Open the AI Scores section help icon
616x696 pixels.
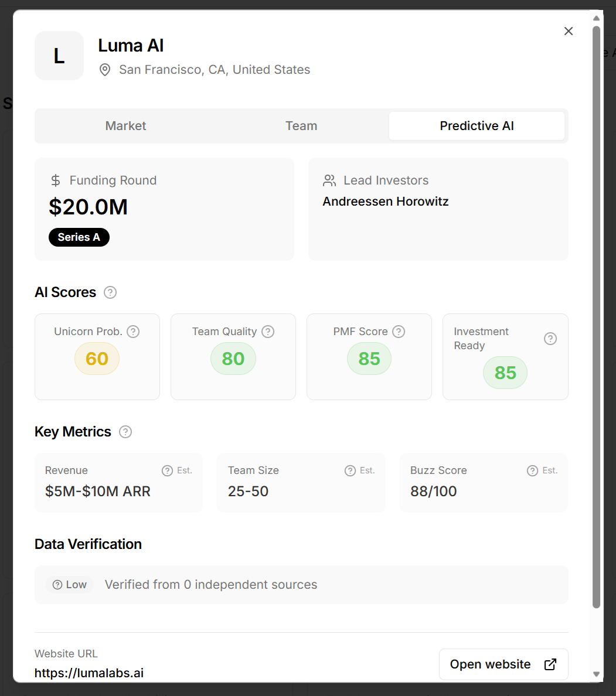(110, 292)
